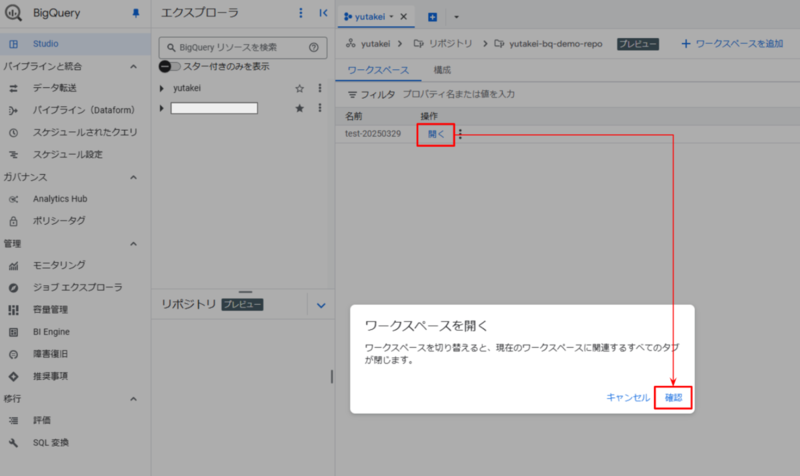Click the リポジトリ panel resize handle
The height and width of the screenshot is (476, 800).
(x=245, y=292)
